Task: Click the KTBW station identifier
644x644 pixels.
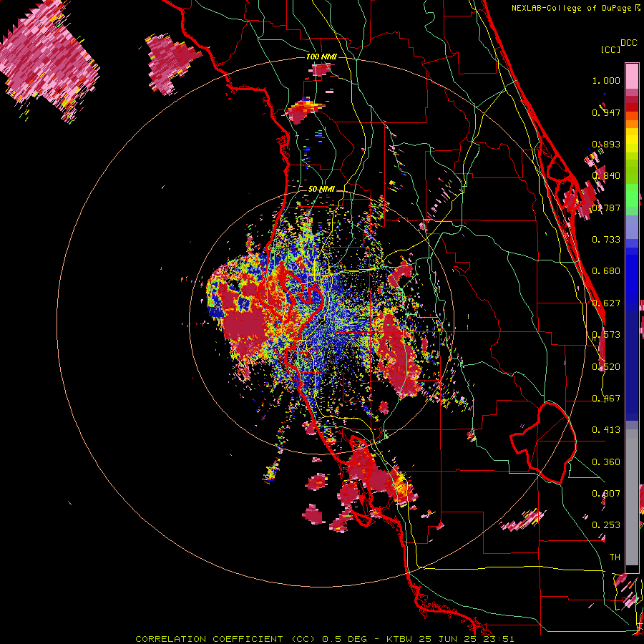Action: coord(399,639)
